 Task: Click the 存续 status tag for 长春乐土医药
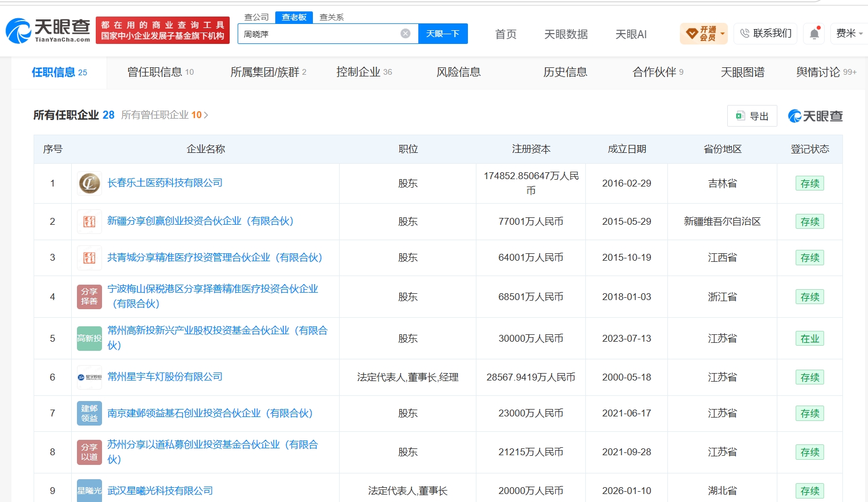[810, 183]
